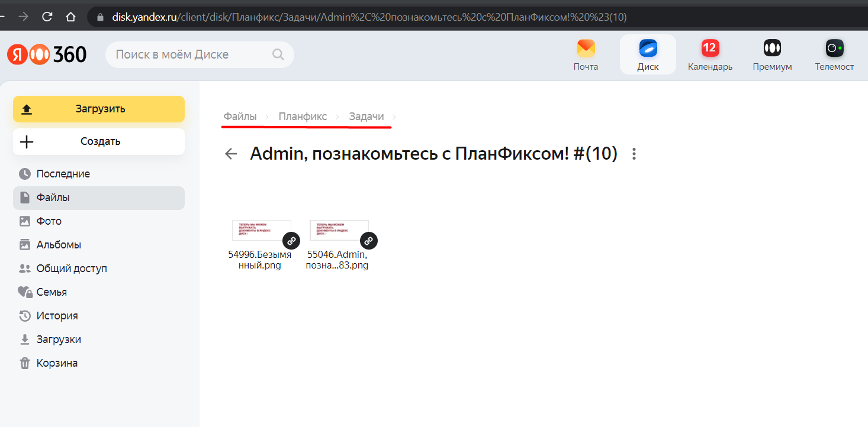
Task: Open Последние in sidebar
Action: coord(99,174)
